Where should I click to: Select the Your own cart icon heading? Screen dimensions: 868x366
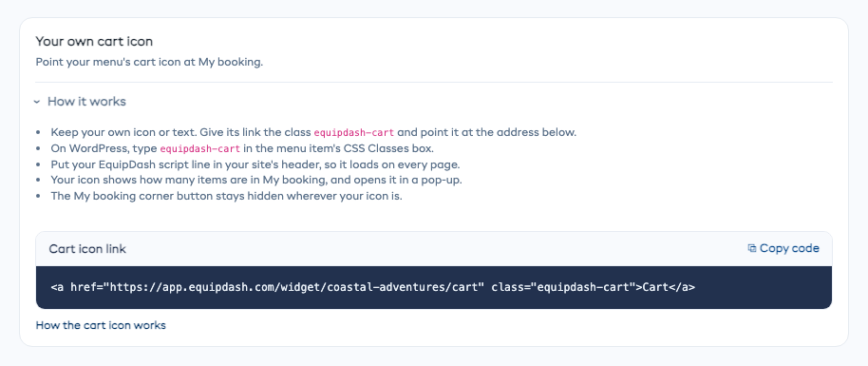pyautogui.click(x=94, y=41)
